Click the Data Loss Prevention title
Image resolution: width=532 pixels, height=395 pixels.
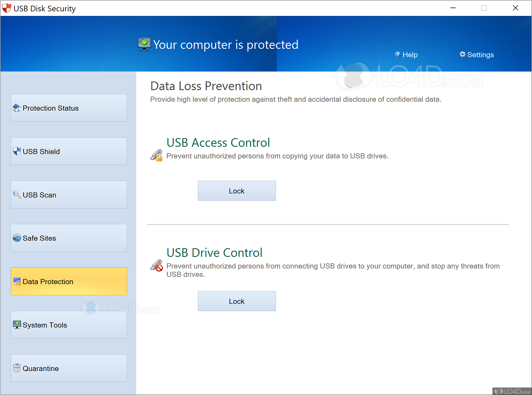[206, 86]
